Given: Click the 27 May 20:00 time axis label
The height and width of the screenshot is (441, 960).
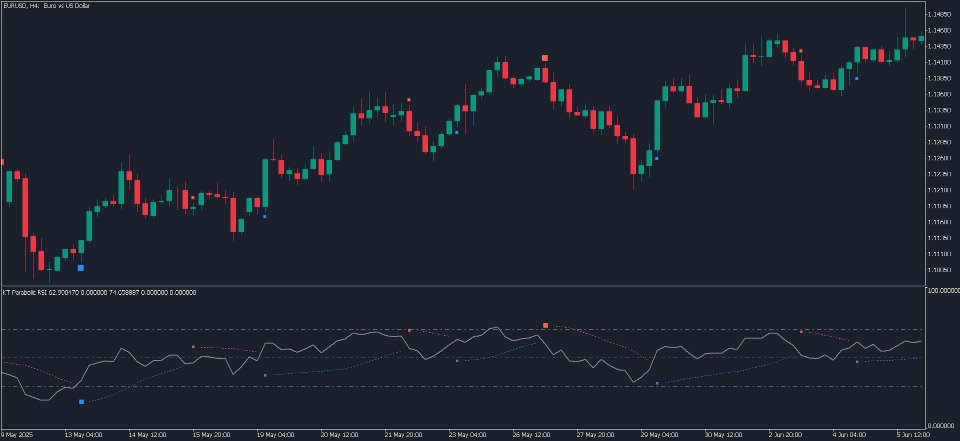Looking at the screenshot, I should 595,434.
